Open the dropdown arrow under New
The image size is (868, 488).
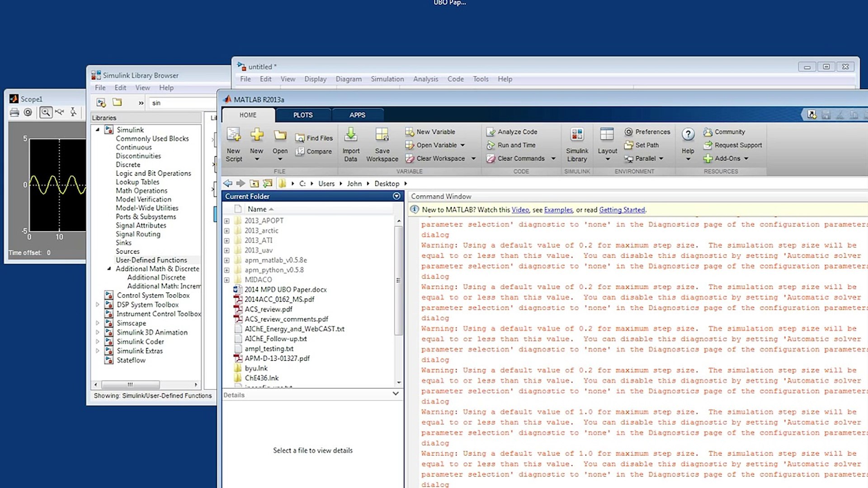pyautogui.click(x=257, y=160)
